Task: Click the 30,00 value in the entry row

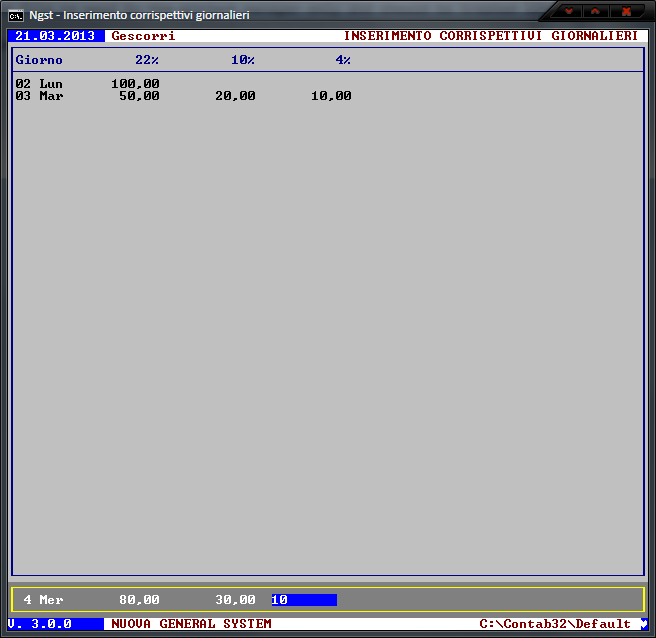Action: [x=235, y=600]
